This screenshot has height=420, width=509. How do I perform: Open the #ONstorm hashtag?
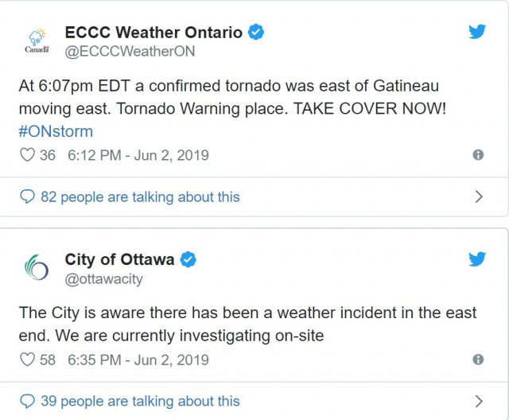point(56,131)
